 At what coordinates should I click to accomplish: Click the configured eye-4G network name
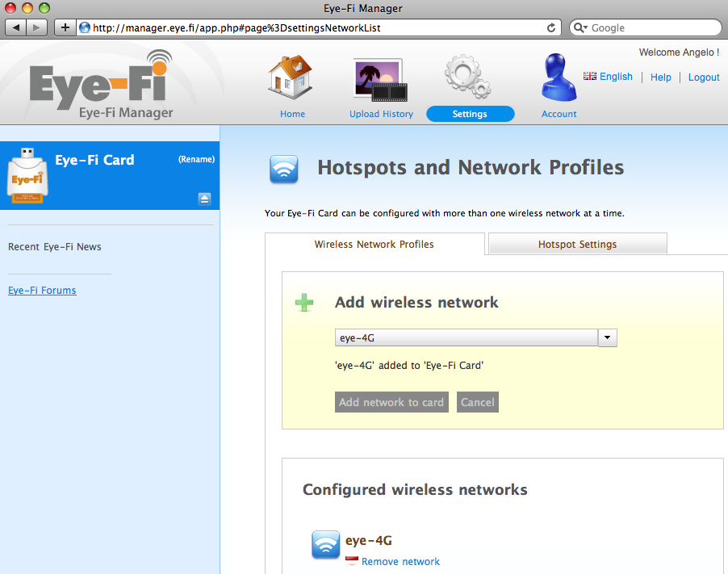point(369,541)
